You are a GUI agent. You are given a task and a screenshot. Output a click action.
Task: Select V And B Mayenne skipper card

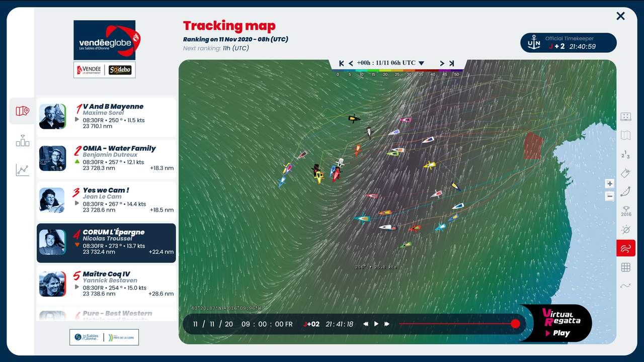(107, 117)
